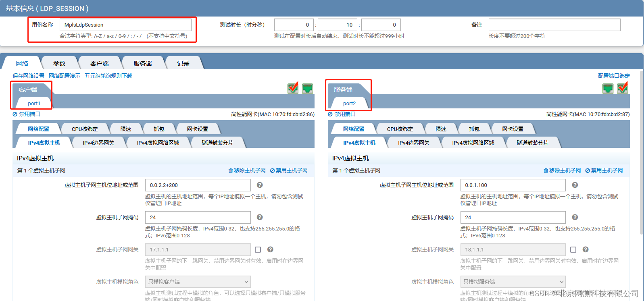Open client 网卡设置 tab

(x=198, y=129)
